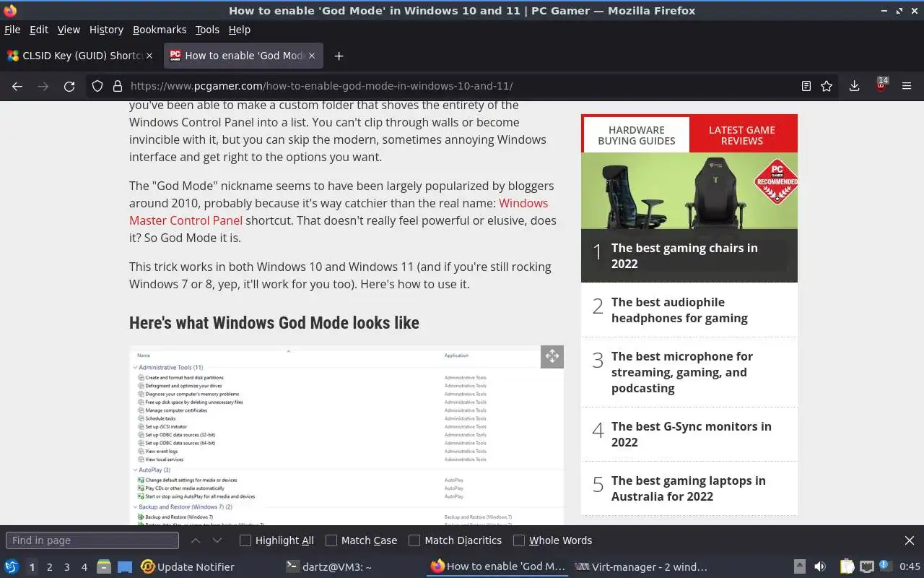This screenshot has width=924, height=578.
Task: Click the 0:45 clock in the panel
Action: click(x=910, y=567)
